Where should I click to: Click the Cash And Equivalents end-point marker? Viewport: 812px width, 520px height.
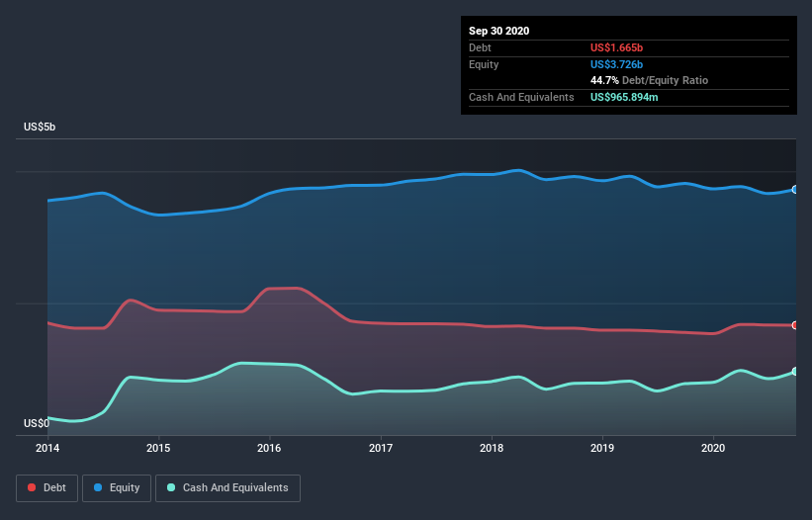(x=795, y=372)
